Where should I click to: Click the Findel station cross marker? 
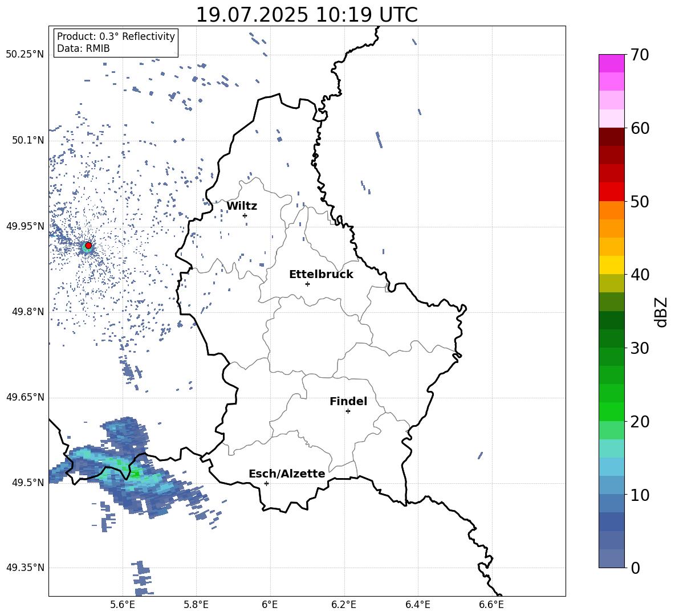pyautogui.click(x=348, y=411)
